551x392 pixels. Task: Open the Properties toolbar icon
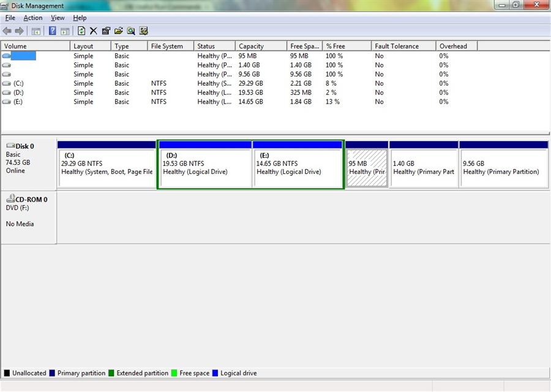coord(105,31)
